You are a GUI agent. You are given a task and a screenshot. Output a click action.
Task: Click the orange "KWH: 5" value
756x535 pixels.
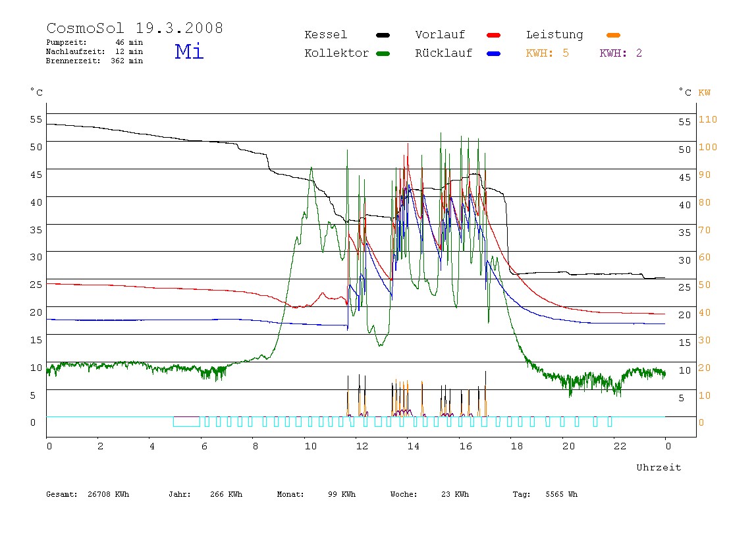tap(547, 53)
